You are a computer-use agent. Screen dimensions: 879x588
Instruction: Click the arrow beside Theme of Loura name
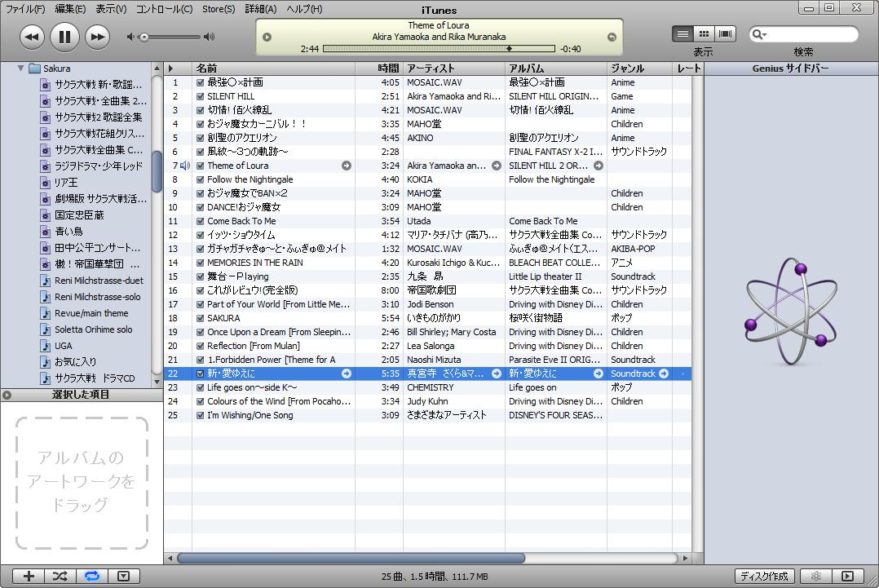pos(347,166)
